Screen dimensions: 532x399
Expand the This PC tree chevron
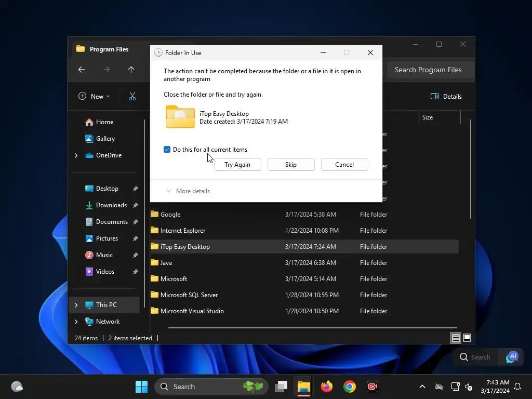(76, 305)
